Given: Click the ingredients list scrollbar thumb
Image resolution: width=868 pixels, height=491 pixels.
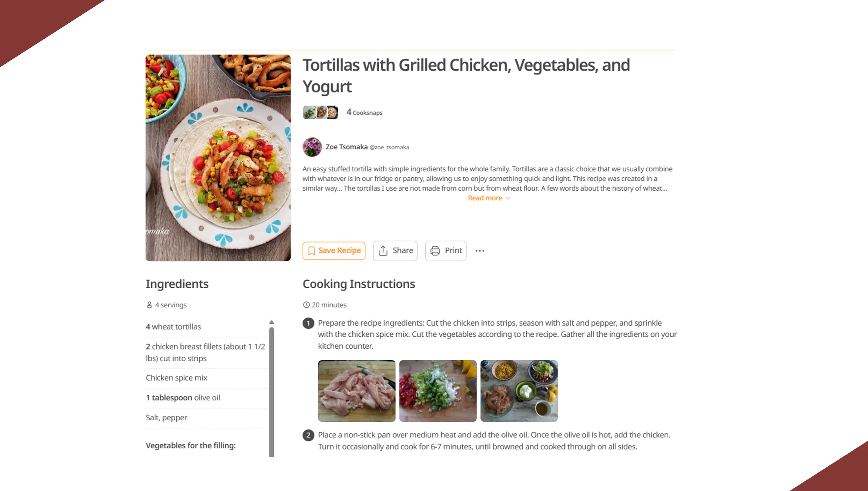Looking at the screenshot, I should click(x=271, y=391).
